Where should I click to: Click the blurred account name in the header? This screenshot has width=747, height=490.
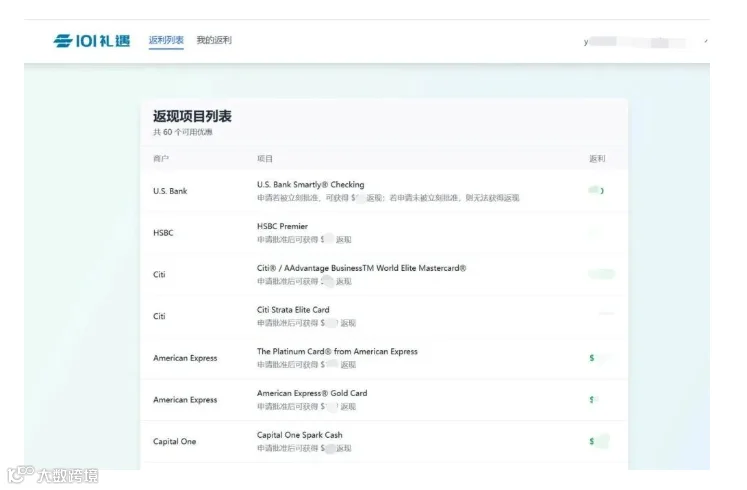[x=636, y=42]
